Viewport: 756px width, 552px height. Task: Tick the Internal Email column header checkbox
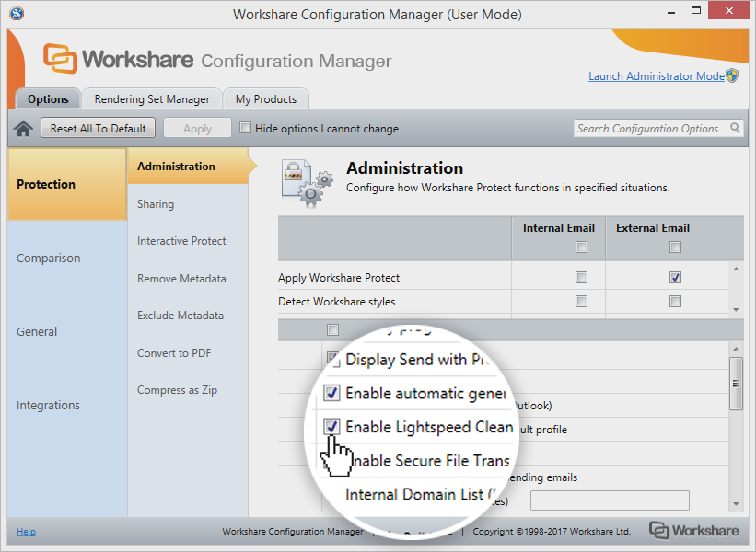tap(581, 247)
